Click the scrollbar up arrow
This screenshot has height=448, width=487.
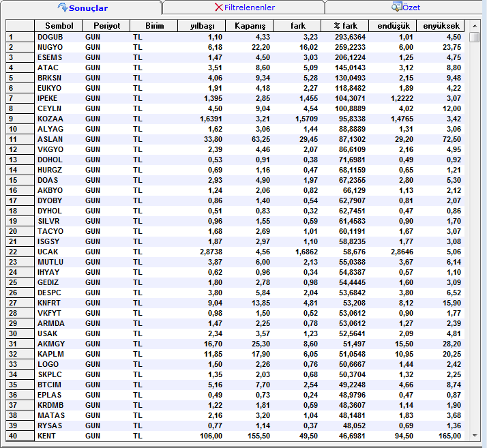pos(475,26)
